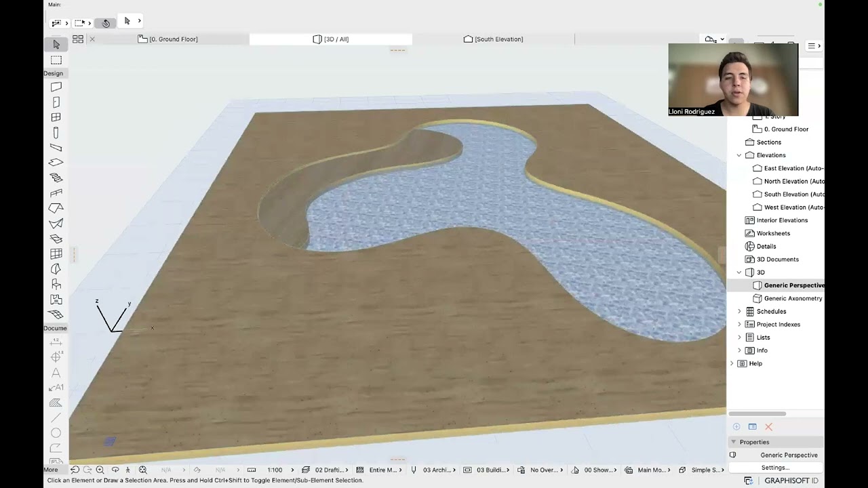The height and width of the screenshot is (488, 868).
Task: Select the Roof tool
Action: click(56, 208)
